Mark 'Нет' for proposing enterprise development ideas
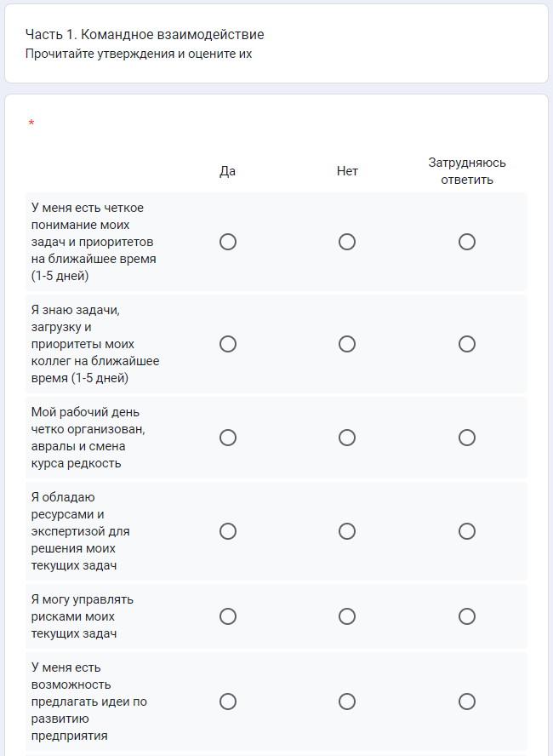Image resolution: width=553 pixels, height=756 pixels. coord(347,702)
